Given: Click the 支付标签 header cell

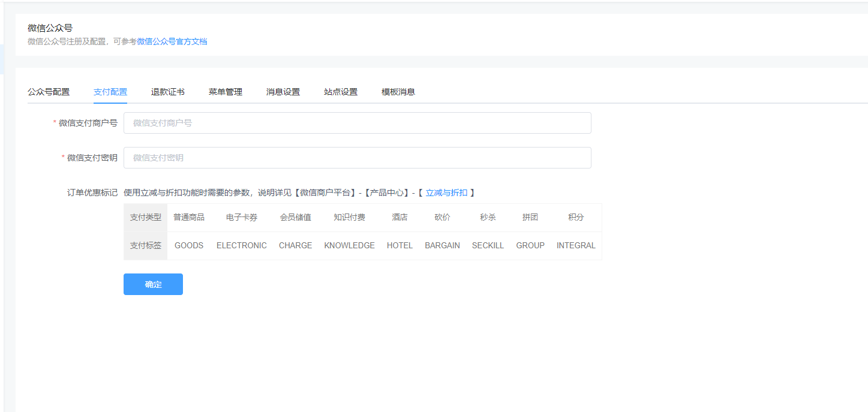Looking at the screenshot, I should coord(146,245).
